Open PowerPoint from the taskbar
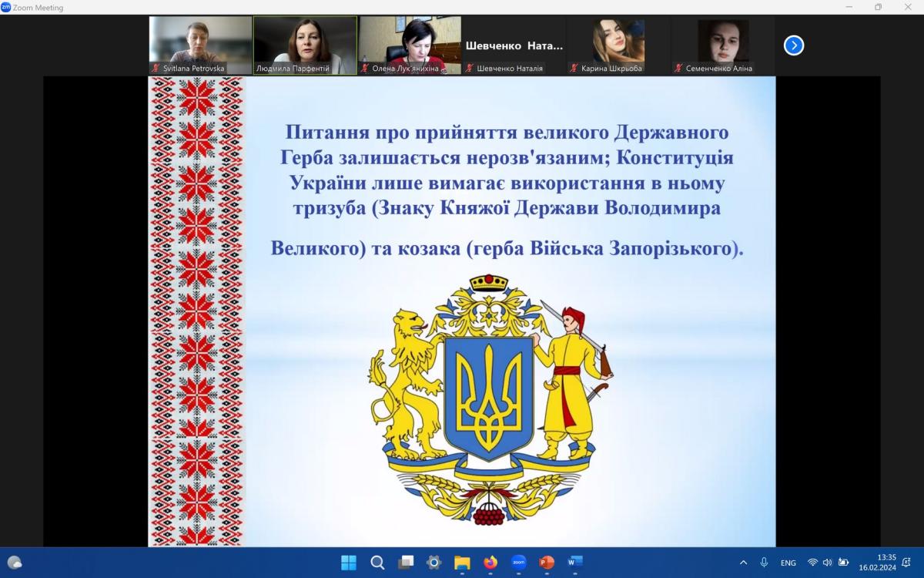The height and width of the screenshot is (578, 924). [x=547, y=562]
